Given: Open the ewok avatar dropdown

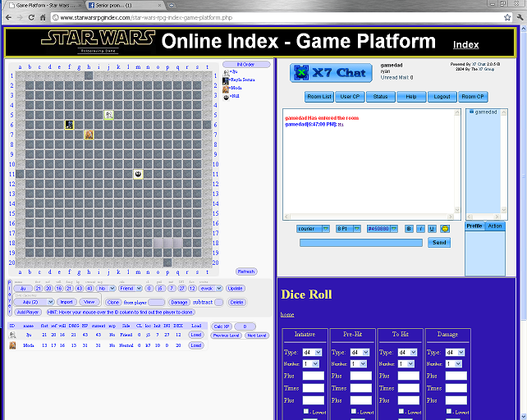Looking at the screenshot, I should tap(210, 288).
